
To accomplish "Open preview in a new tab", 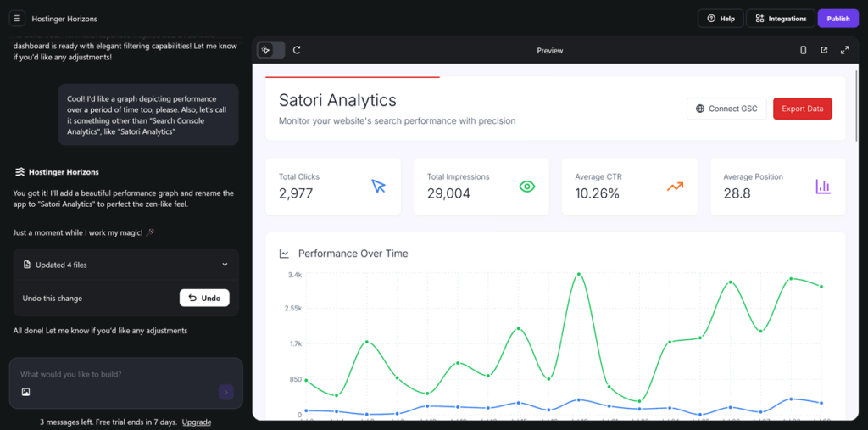I will pyautogui.click(x=824, y=50).
